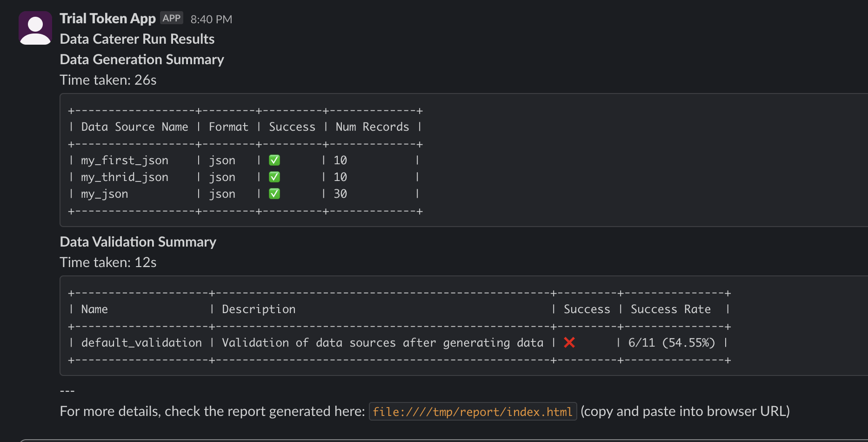The width and height of the screenshot is (868, 442).
Task: Click the APP badge next to sender
Action: coord(171,18)
